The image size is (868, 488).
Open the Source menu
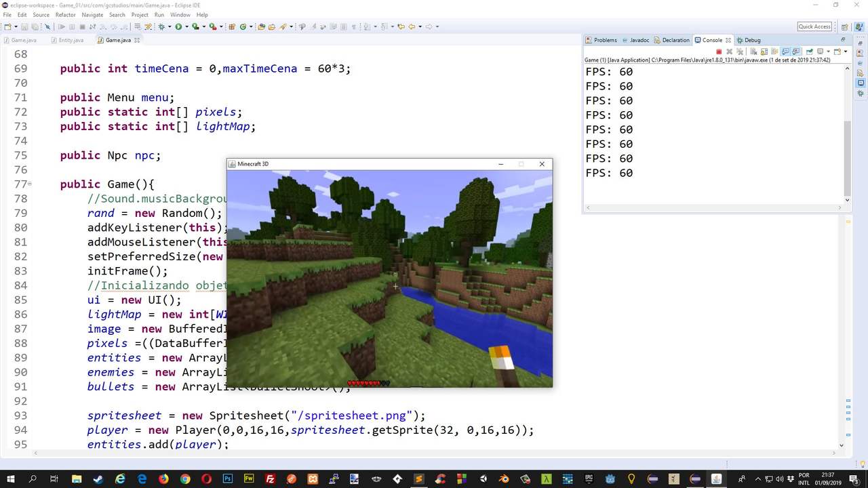click(x=41, y=14)
